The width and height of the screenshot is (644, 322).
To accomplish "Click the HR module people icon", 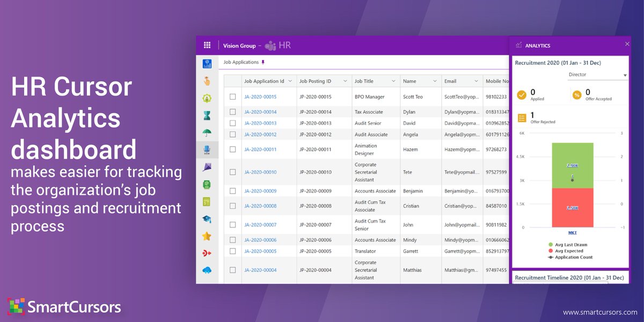I will coord(270,46).
